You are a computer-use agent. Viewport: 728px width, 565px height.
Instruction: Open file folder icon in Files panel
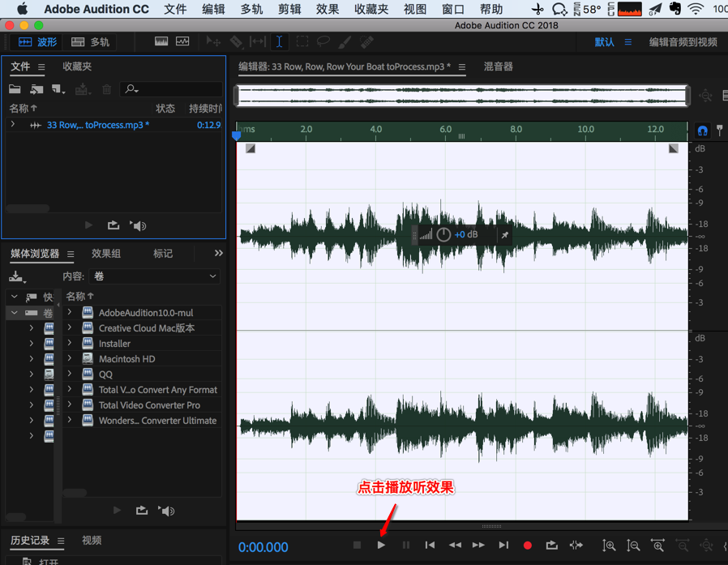coord(15,88)
